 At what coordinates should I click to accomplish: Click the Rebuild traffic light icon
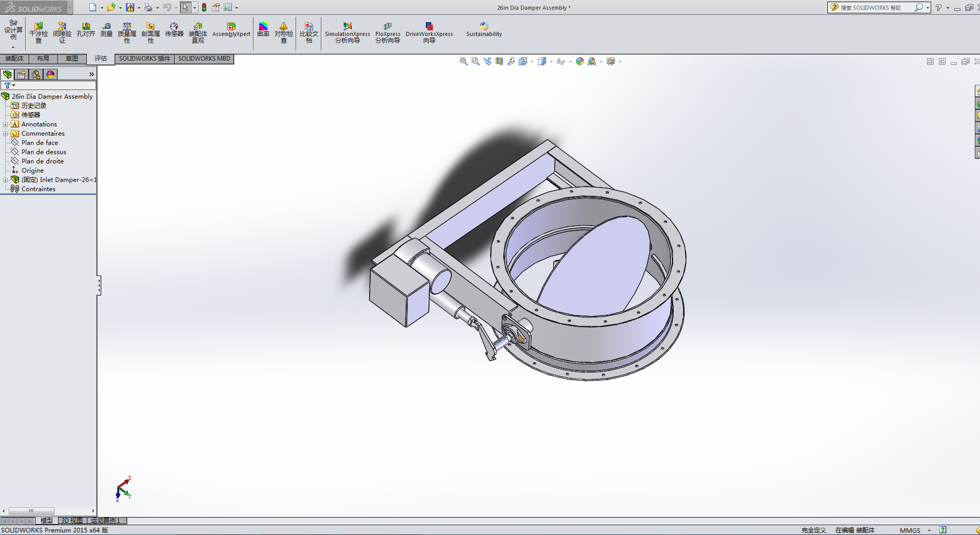[x=204, y=7]
